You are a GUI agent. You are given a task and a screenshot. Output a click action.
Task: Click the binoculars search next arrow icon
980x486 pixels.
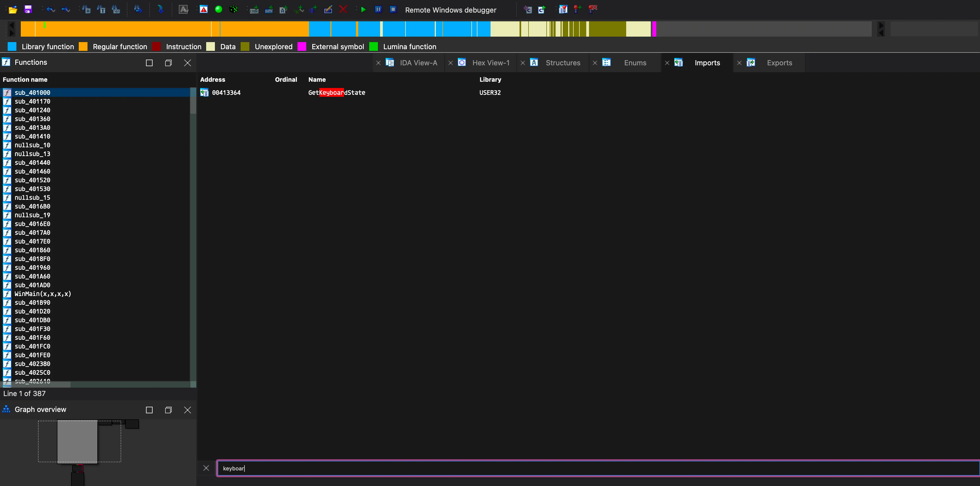138,10
